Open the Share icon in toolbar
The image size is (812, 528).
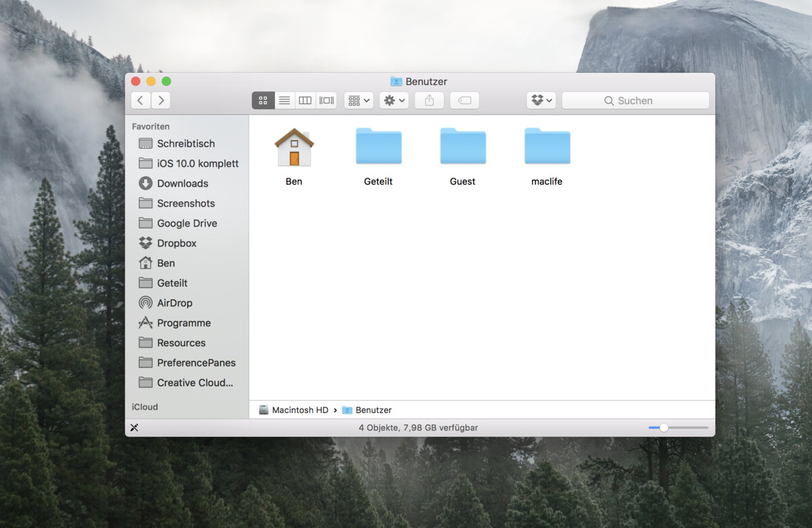pyautogui.click(x=429, y=100)
